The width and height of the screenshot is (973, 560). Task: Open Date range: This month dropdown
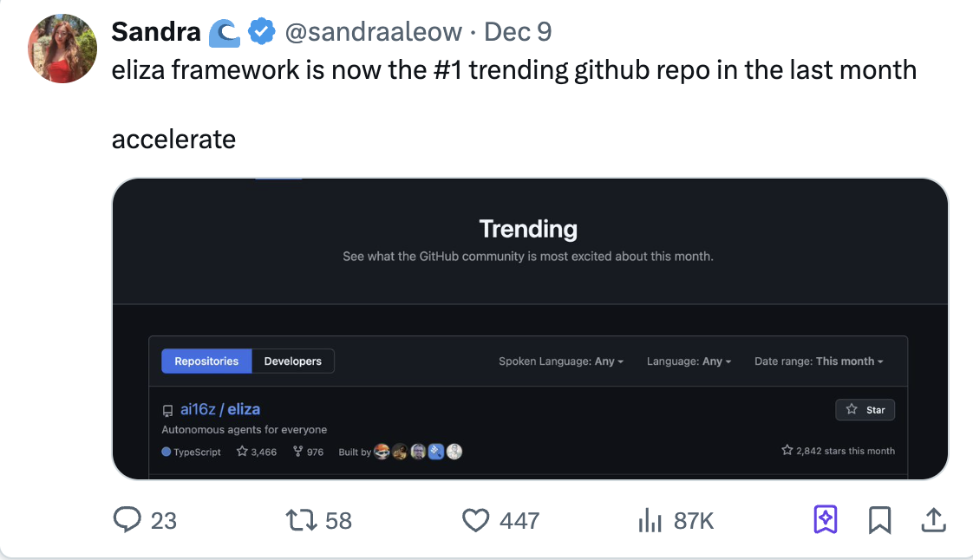819,361
